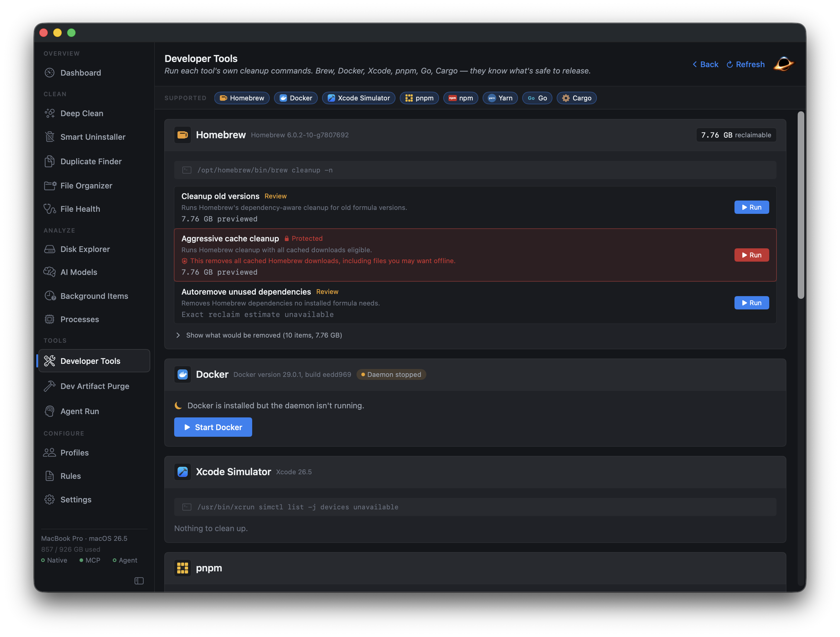
Task: Run Autoremove unused dependencies
Action: (x=751, y=303)
